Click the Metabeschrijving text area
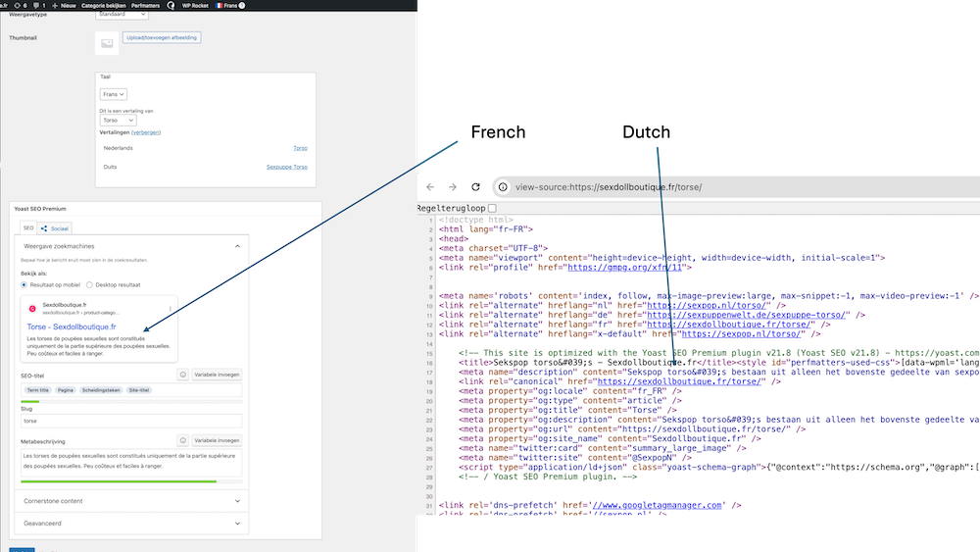The width and height of the screenshot is (980, 552). click(131, 463)
